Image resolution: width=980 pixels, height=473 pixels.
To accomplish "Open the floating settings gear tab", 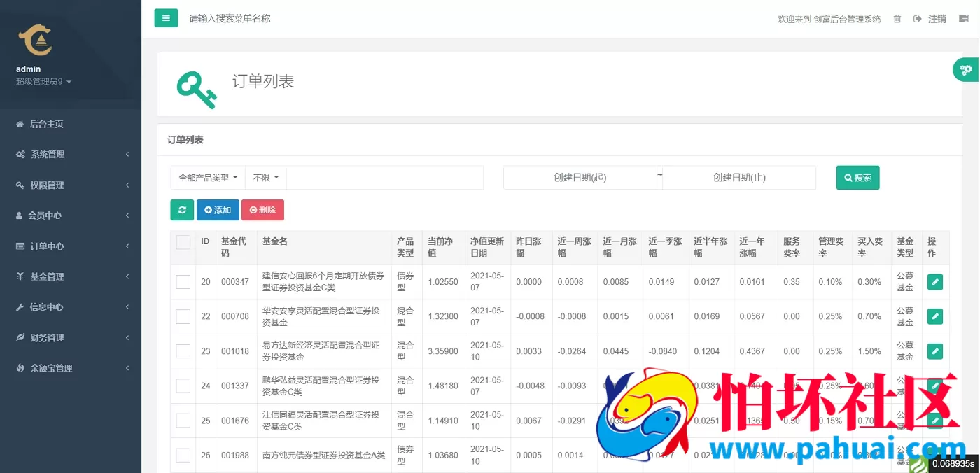I will tap(967, 70).
